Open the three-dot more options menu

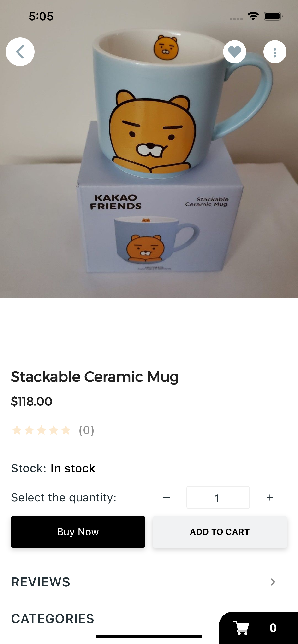(275, 52)
